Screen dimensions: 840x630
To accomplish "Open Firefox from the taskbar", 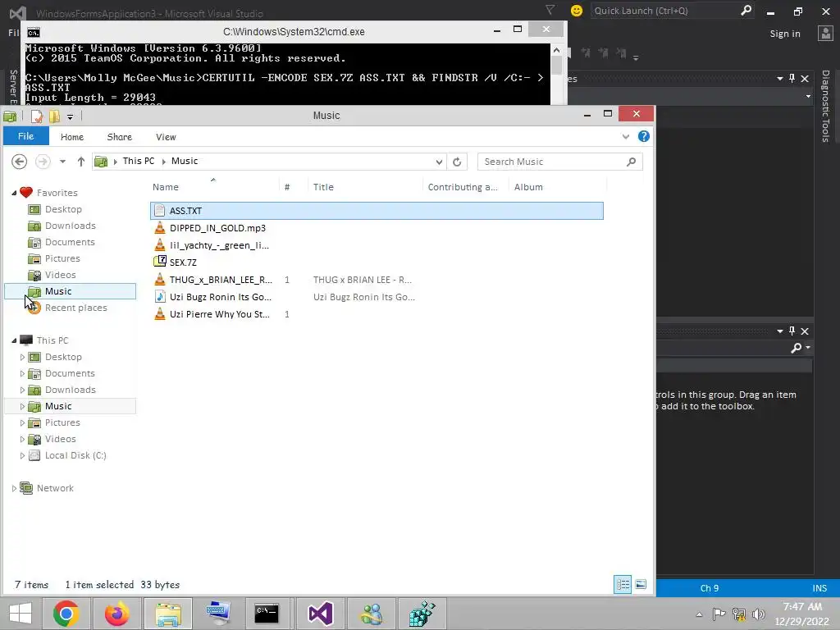I will (x=116, y=614).
